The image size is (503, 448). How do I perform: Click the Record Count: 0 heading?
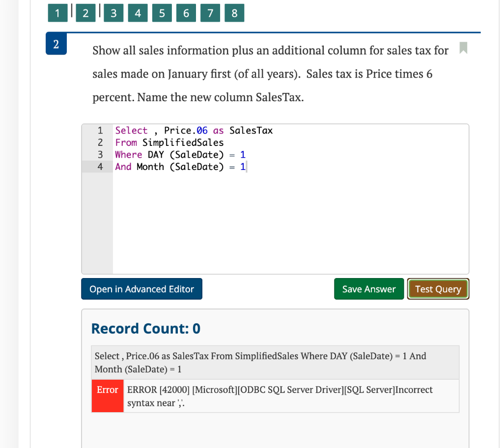[x=145, y=328]
